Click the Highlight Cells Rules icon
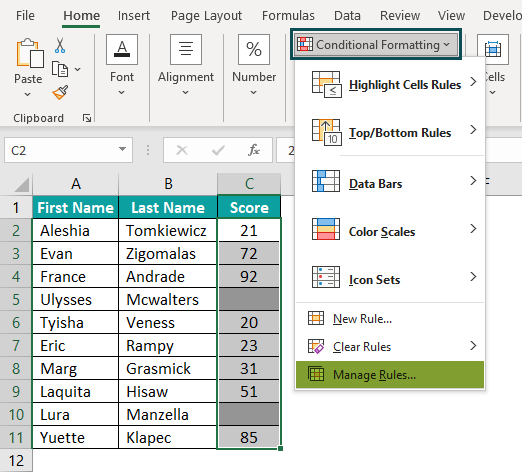The height and width of the screenshot is (472, 522). click(326, 84)
